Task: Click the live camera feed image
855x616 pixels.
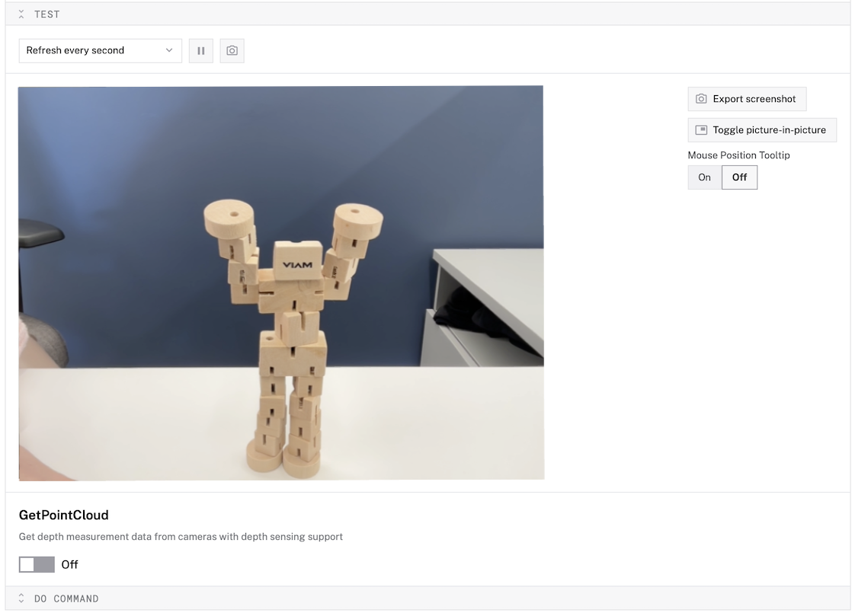Action: click(x=280, y=282)
